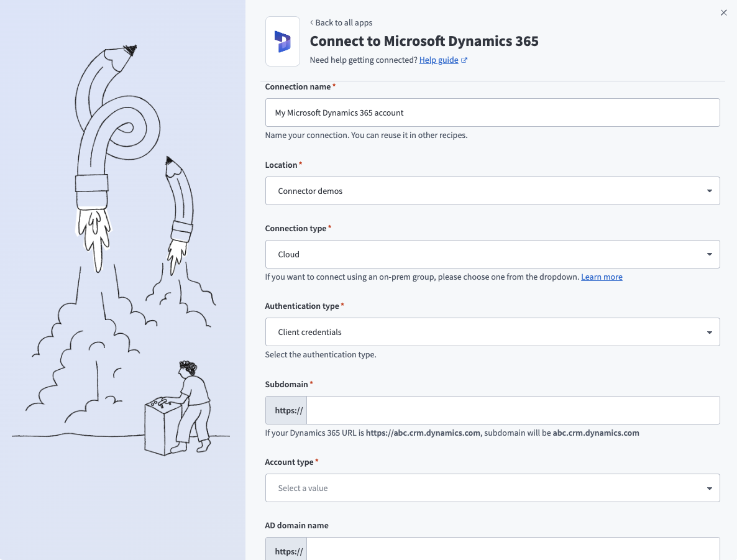The height and width of the screenshot is (560, 737).
Task: Click the dropdown arrow on Location field
Action: [x=709, y=191]
